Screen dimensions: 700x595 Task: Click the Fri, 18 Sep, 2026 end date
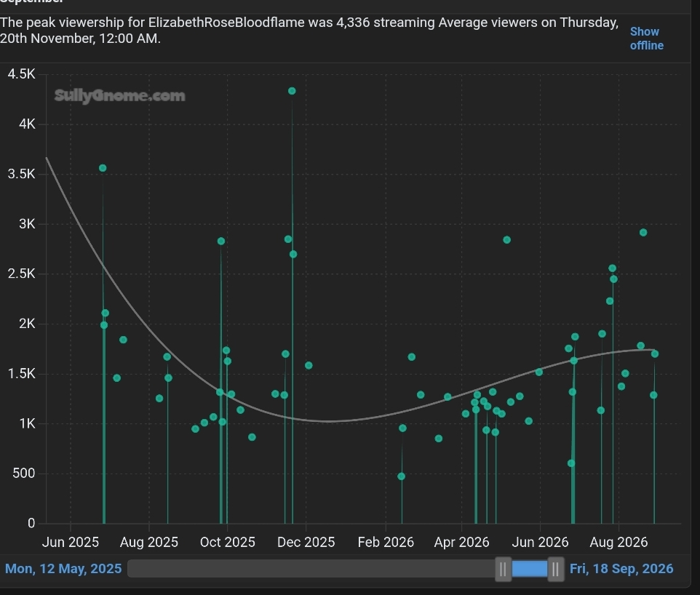tap(621, 569)
